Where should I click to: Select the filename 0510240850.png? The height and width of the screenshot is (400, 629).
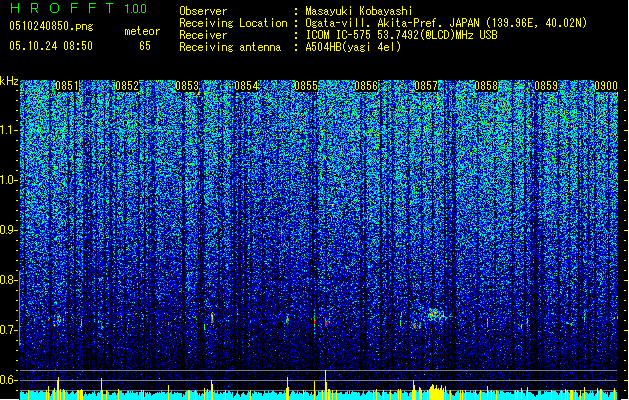[x=51, y=26]
